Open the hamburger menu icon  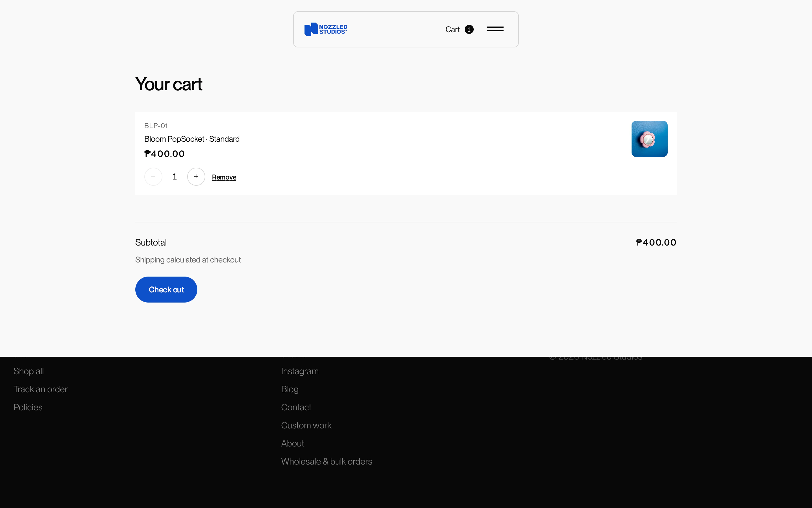coord(495,29)
